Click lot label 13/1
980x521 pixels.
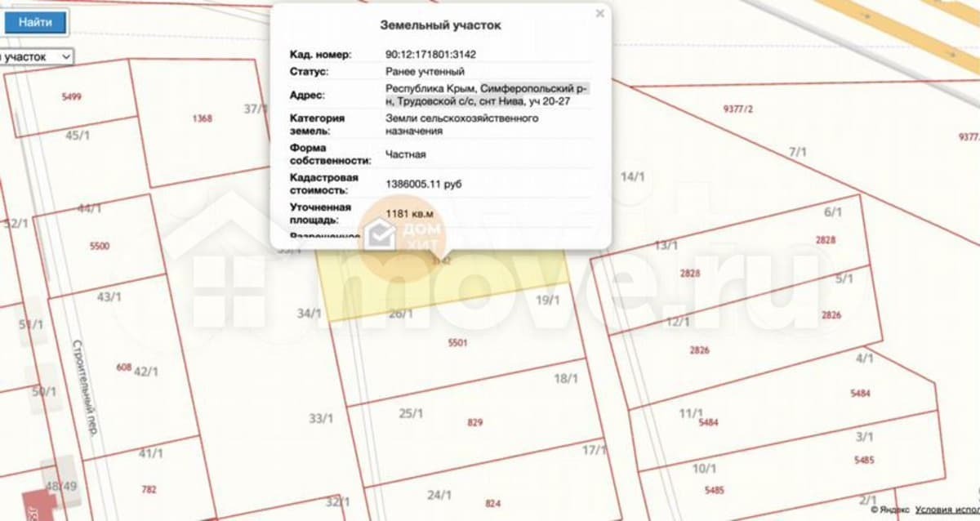click(666, 244)
